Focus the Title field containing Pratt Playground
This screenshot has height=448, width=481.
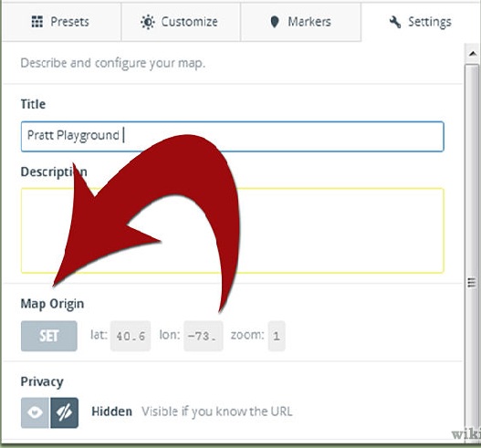tap(233, 137)
